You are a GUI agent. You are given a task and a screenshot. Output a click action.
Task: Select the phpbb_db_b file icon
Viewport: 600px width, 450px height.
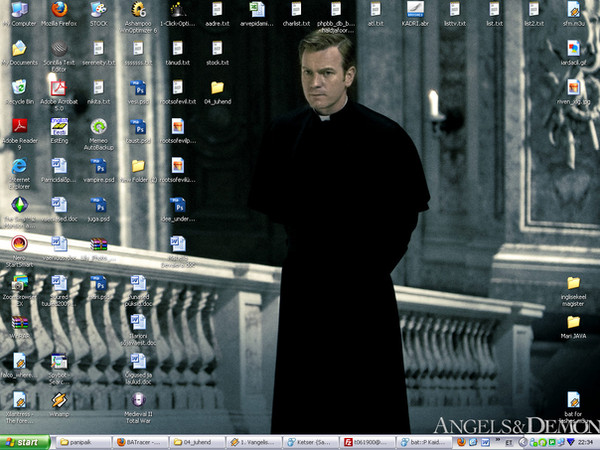[x=336, y=9]
